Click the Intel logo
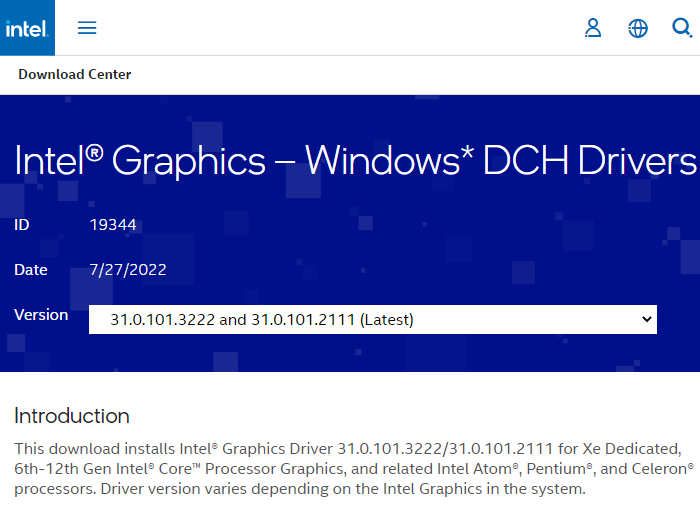Image resolution: width=700 pixels, height=525 pixels. coord(27,28)
